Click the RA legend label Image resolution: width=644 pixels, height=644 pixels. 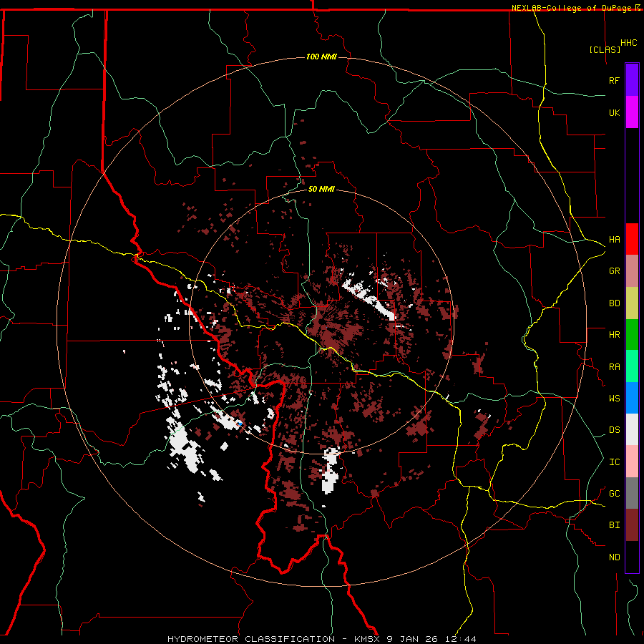614,367
